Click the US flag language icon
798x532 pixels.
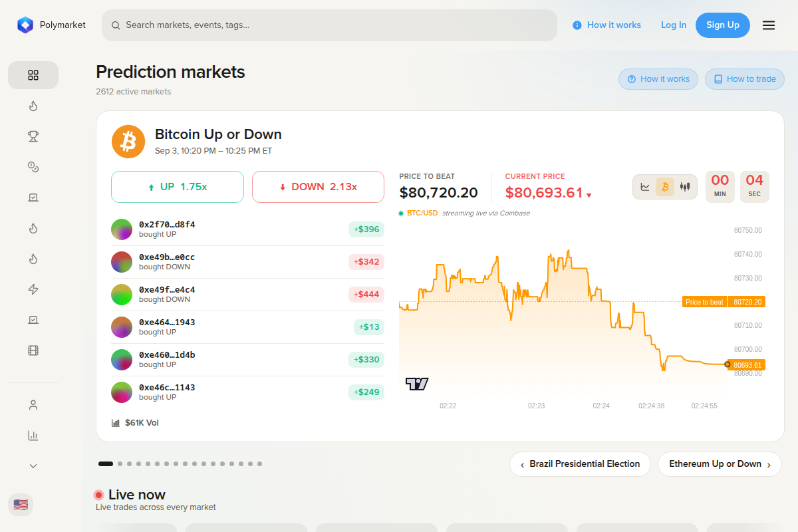(21, 505)
